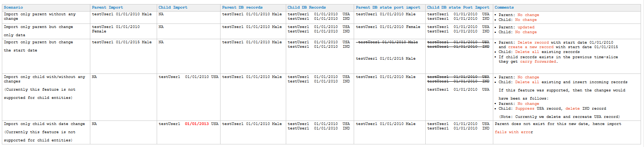This screenshot has width=644, height=147.
Task: Click the 'updated' orange text in comments
Action: (x=526, y=27)
